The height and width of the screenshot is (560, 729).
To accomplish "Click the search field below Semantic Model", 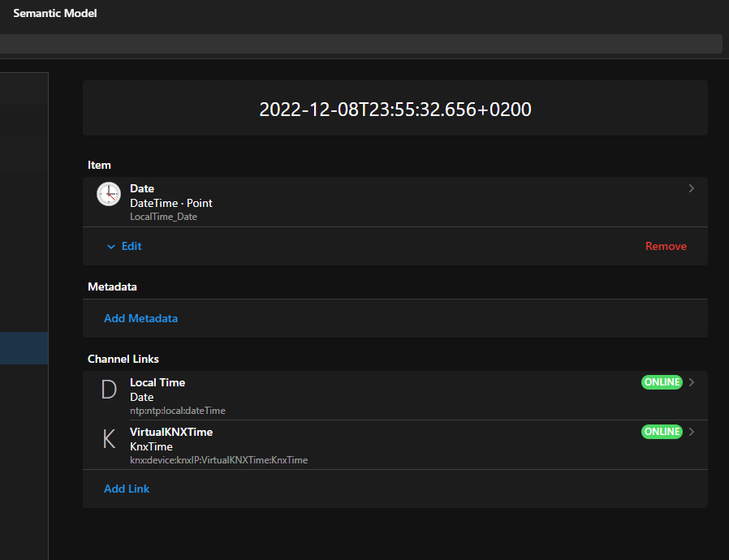I will tap(360, 44).
